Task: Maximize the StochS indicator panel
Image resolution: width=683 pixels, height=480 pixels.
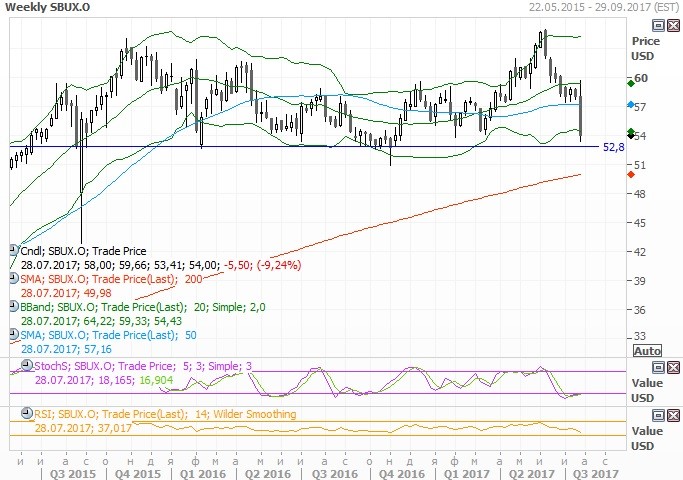Action: (658, 367)
